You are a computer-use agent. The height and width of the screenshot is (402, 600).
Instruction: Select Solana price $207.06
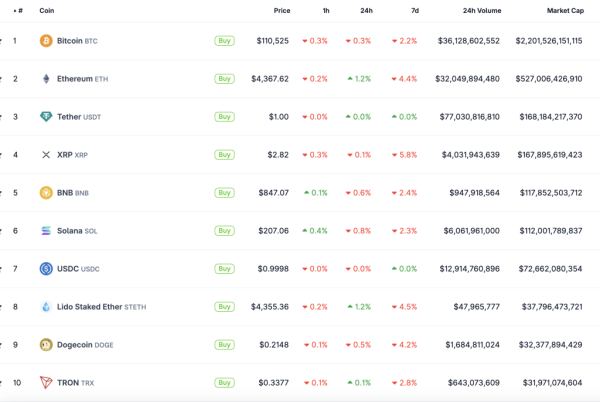click(274, 231)
